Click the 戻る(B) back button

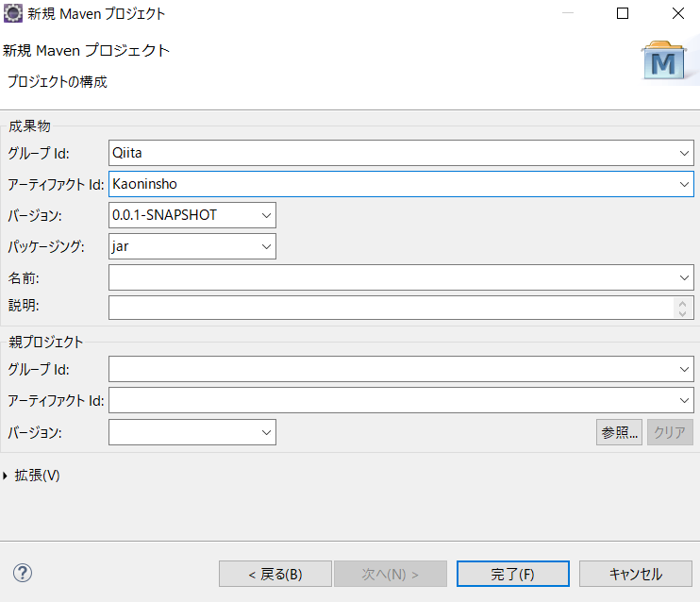click(x=275, y=574)
